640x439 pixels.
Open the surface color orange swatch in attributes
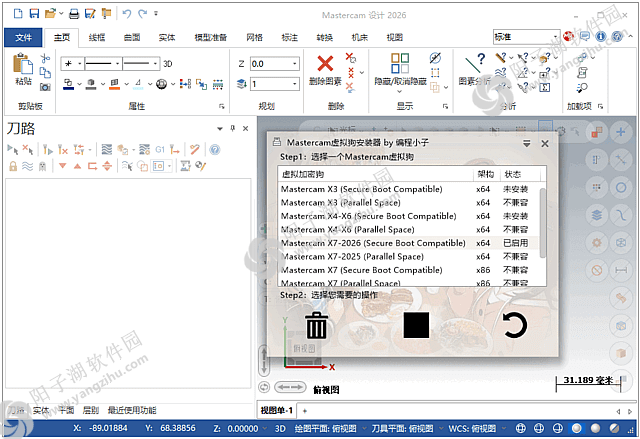coord(115,84)
